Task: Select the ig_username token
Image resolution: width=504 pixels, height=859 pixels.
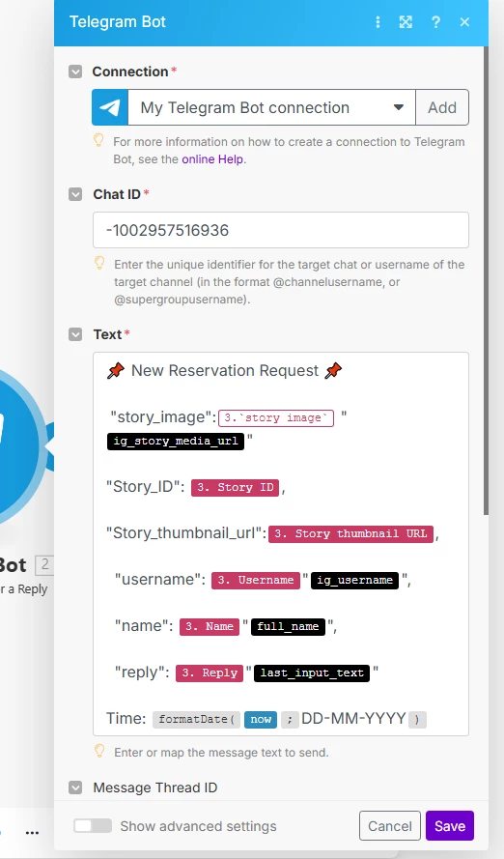Action: [354, 580]
